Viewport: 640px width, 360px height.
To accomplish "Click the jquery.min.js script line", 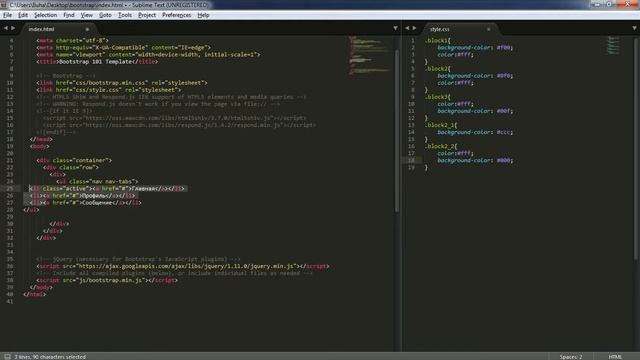I will coord(182,266).
